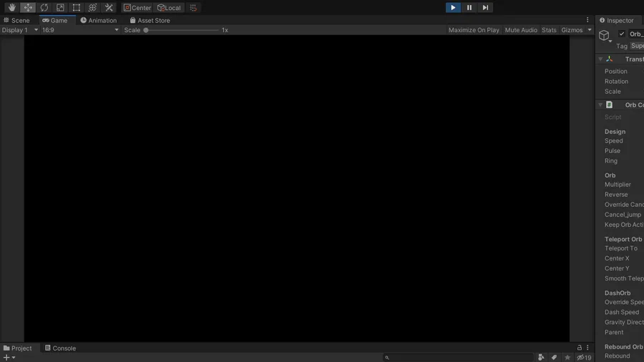
Task: Open the GameObject icon picker
Action: point(605,36)
